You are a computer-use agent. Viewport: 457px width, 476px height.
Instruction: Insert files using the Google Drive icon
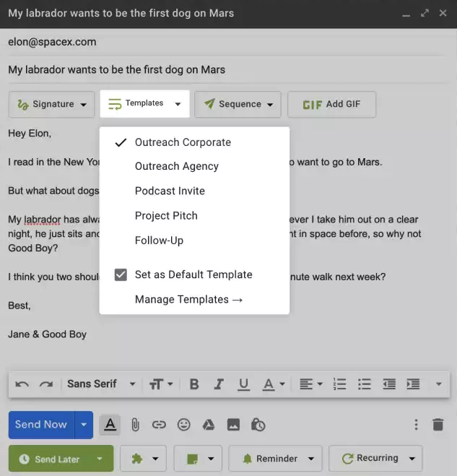(x=208, y=425)
